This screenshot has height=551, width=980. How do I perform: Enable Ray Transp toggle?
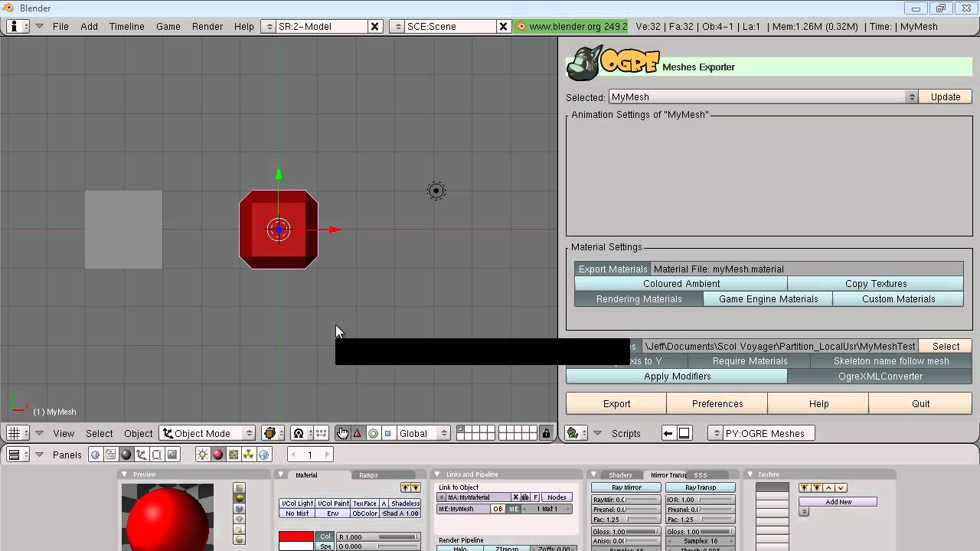(701, 487)
